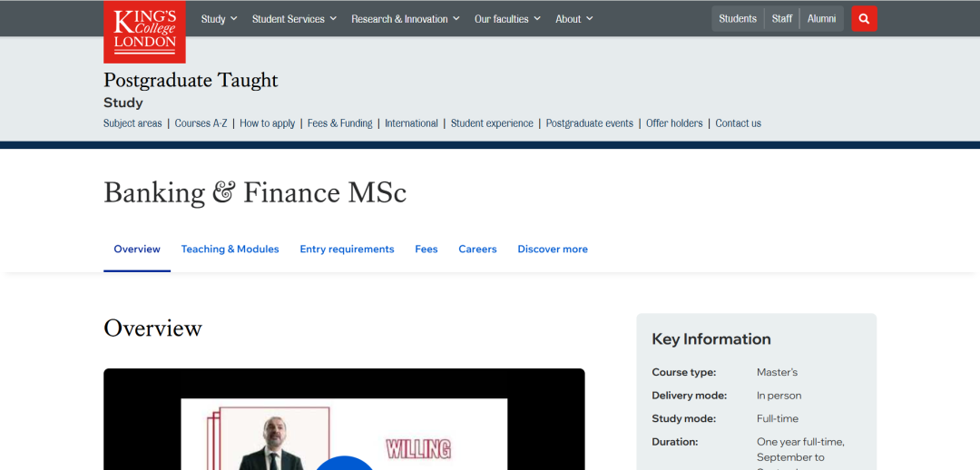Image resolution: width=980 pixels, height=470 pixels.
Task: Click the Banking & Finance MSc title
Action: [255, 192]
